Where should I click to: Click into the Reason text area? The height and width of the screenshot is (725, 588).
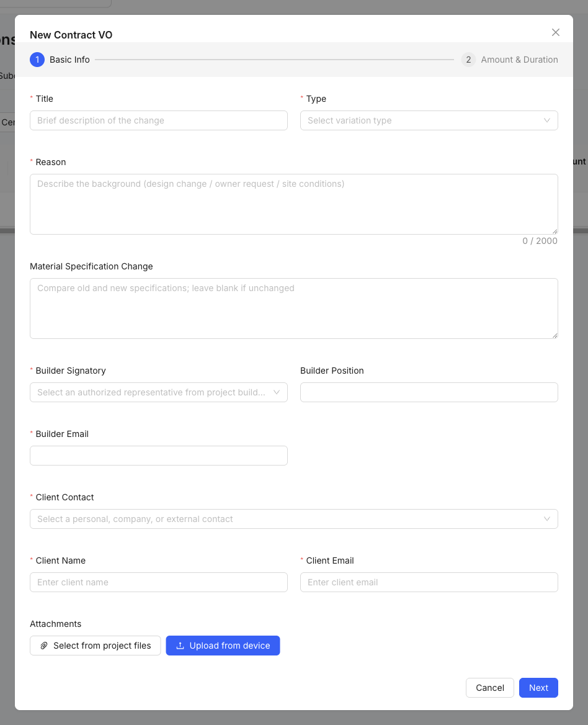(x=294, y=204)
